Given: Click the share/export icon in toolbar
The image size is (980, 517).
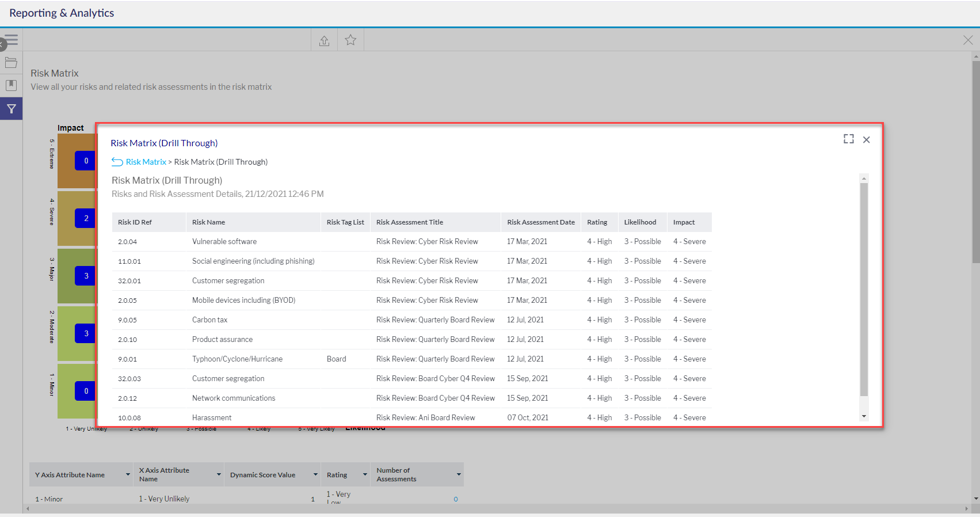Looking at the screenshot, I should pos(324,40).
